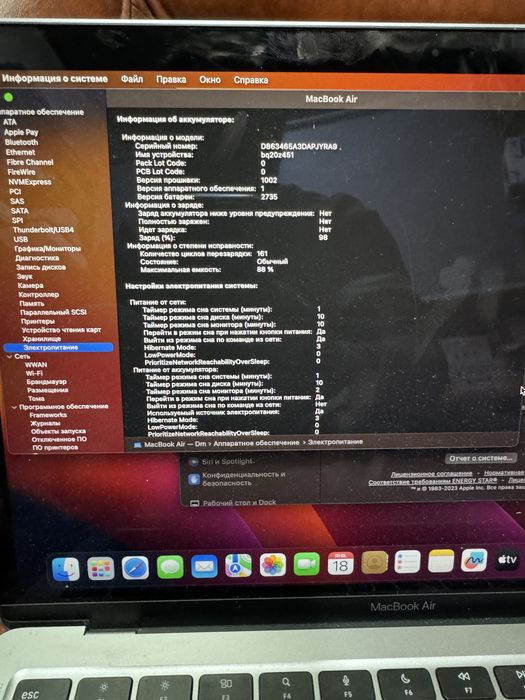Select Wi-Fi under Сеть
Screen dimensions: 525x700
click(34, 373)
